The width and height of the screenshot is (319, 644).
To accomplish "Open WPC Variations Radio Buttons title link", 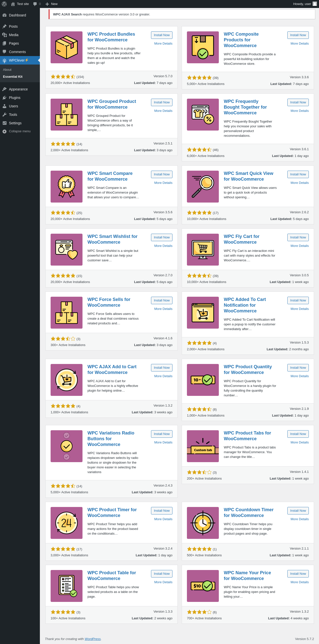I will [111, 439].
